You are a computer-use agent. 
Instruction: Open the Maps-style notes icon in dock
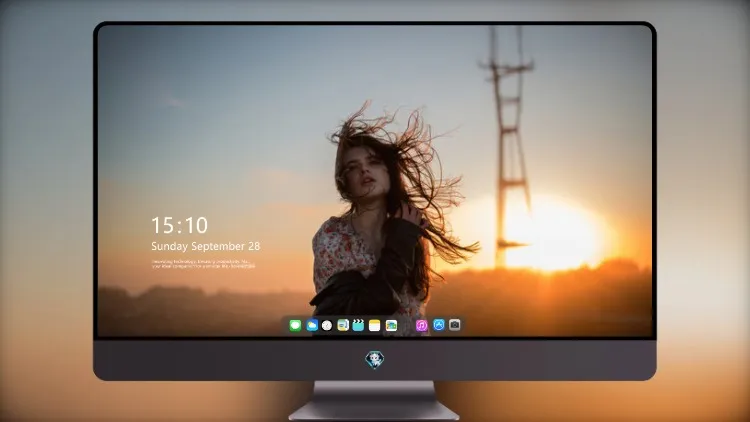[343, 325]
